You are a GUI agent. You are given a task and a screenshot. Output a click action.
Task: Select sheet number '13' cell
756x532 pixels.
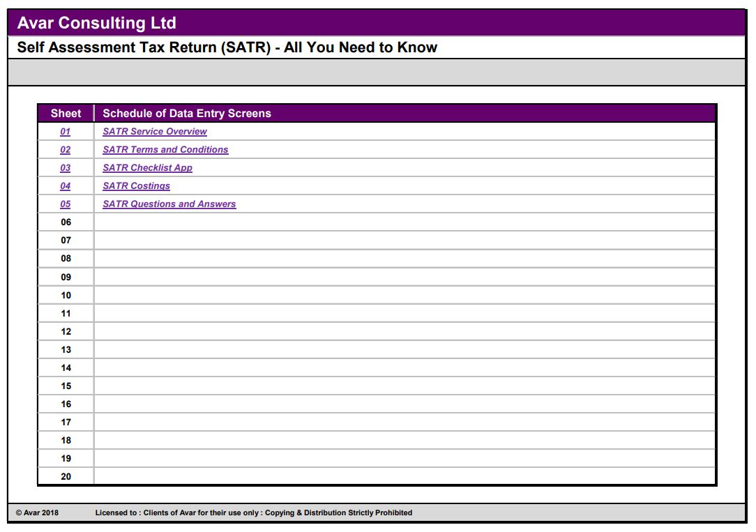tap(66, 350)
